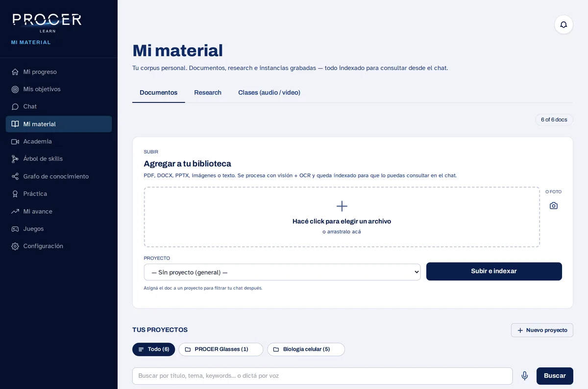This screenshot has height=389, width=588.
Task: Filter by PROCER Glasses (1) project
Action: 221,349
